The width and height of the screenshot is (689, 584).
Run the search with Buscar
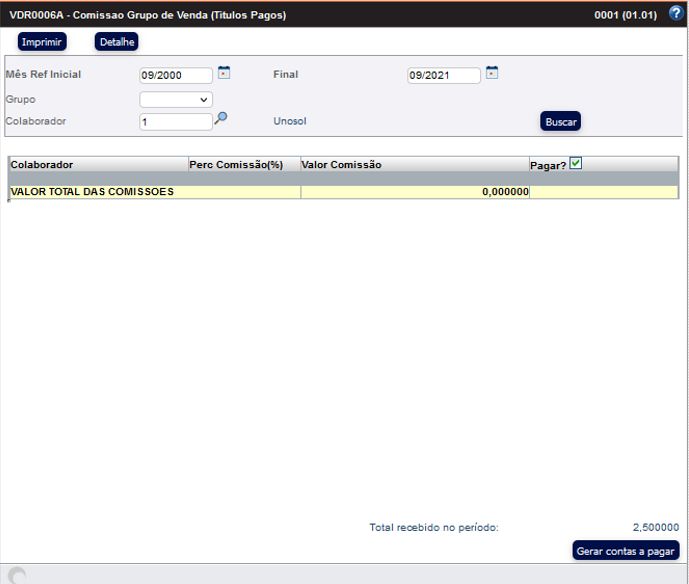pos(560,121)
